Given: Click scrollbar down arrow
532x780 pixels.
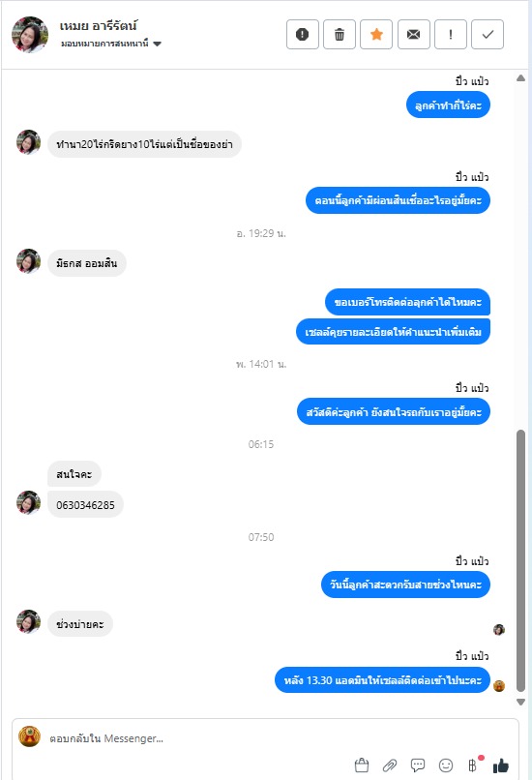Looking at the screenshot, I should point(521,702).
